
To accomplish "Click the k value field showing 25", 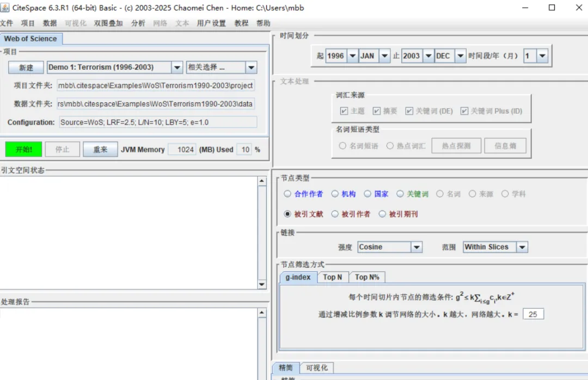I will pyautogui.click(x=533, y=314).
